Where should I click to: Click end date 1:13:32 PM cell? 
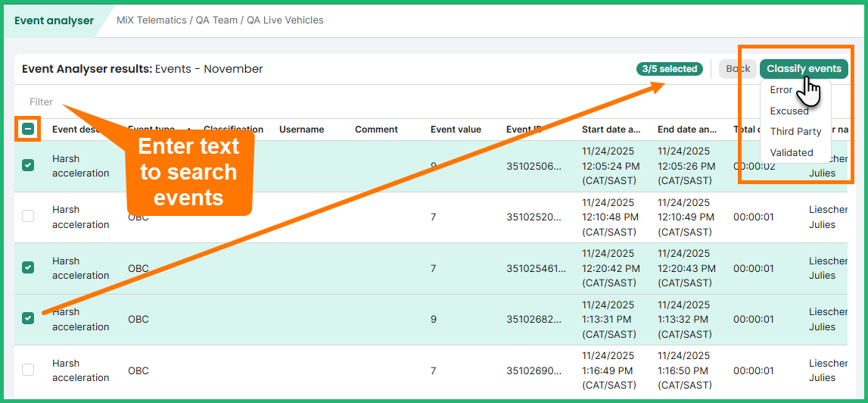click(684, 319)
